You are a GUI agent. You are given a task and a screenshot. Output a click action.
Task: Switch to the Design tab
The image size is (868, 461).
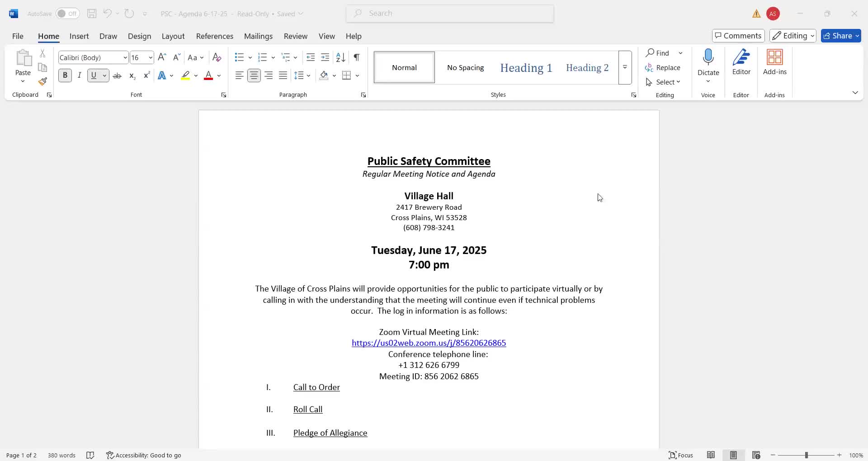pos(139,36)
